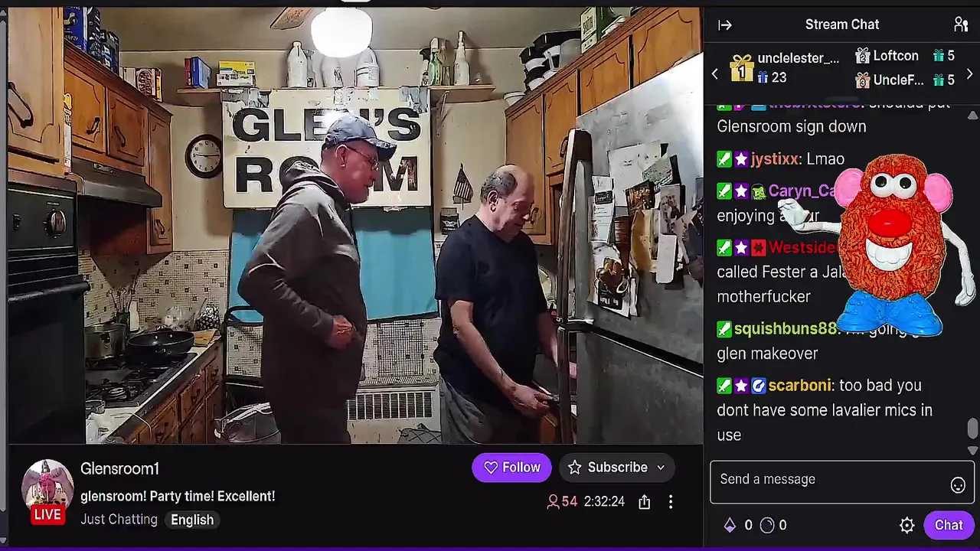Open the Just Chatting category

(119, 520)
